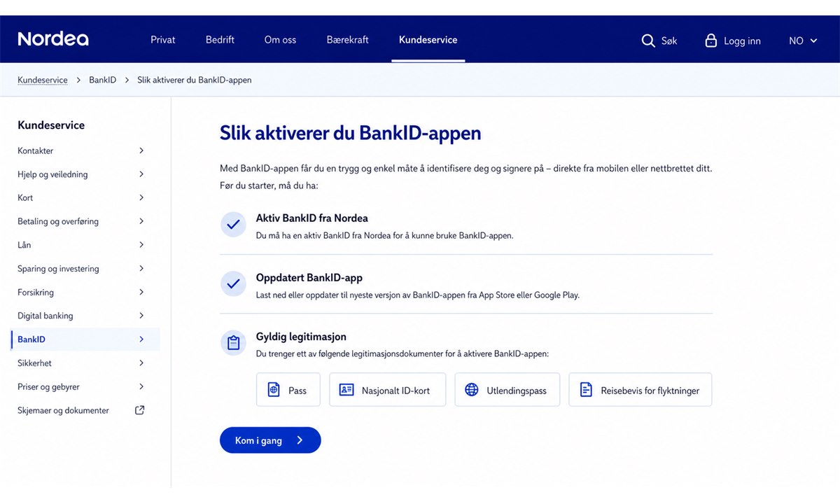The image size is (840, 504).
Task: Open the NO language dropdown
Action: point(803,41)
